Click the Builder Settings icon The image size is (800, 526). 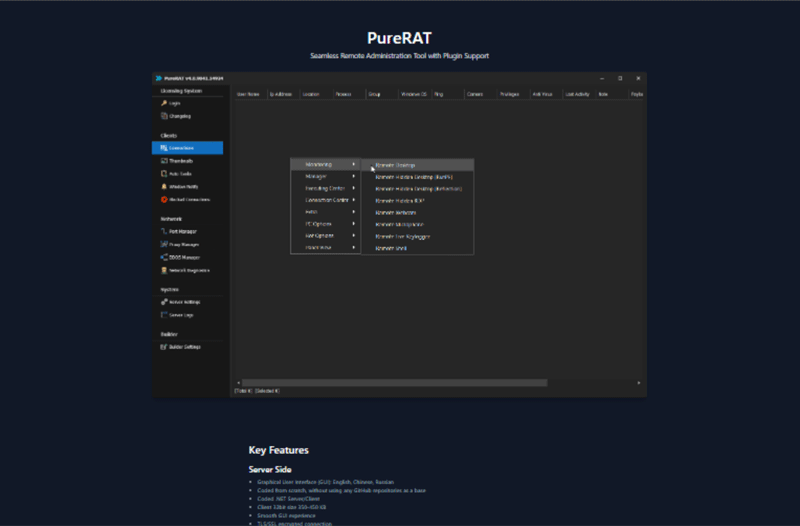164,347
